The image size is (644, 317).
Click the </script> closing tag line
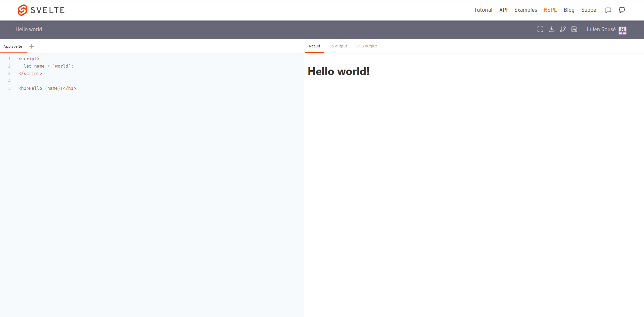pos(30,74)
